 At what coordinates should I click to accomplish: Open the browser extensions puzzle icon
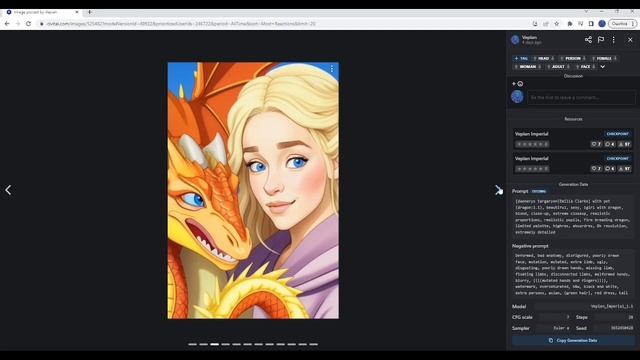click(x=570, y=24)
